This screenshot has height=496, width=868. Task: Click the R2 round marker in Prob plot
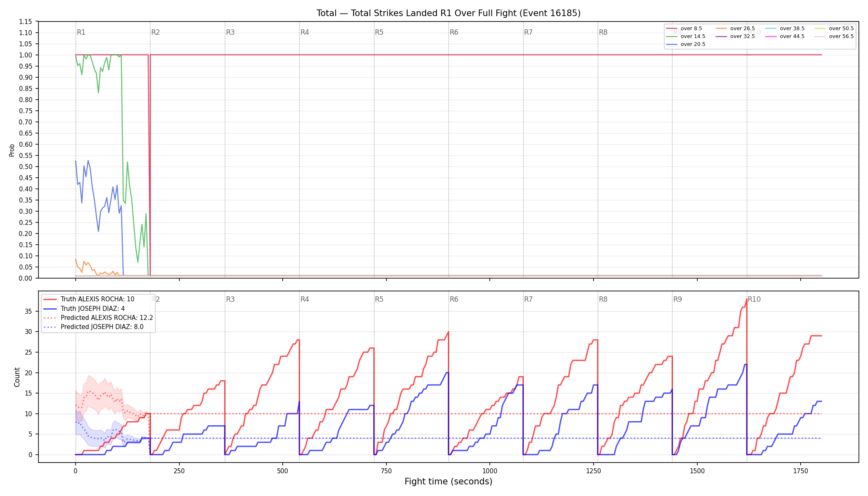[x=155, y=32]
